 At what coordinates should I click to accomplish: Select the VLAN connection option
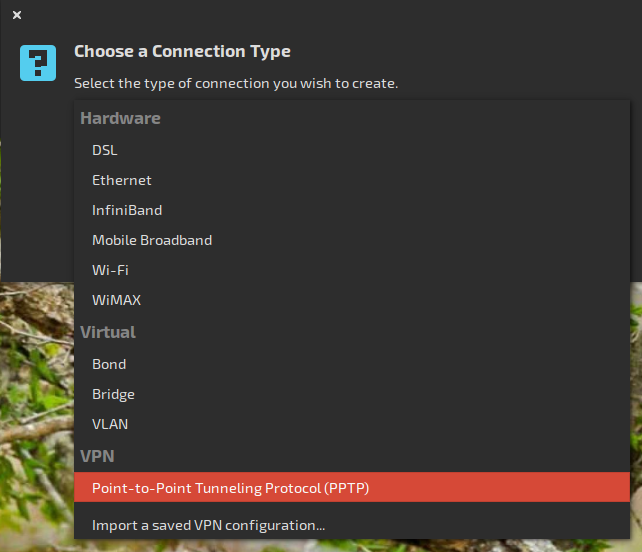(109, 424)
